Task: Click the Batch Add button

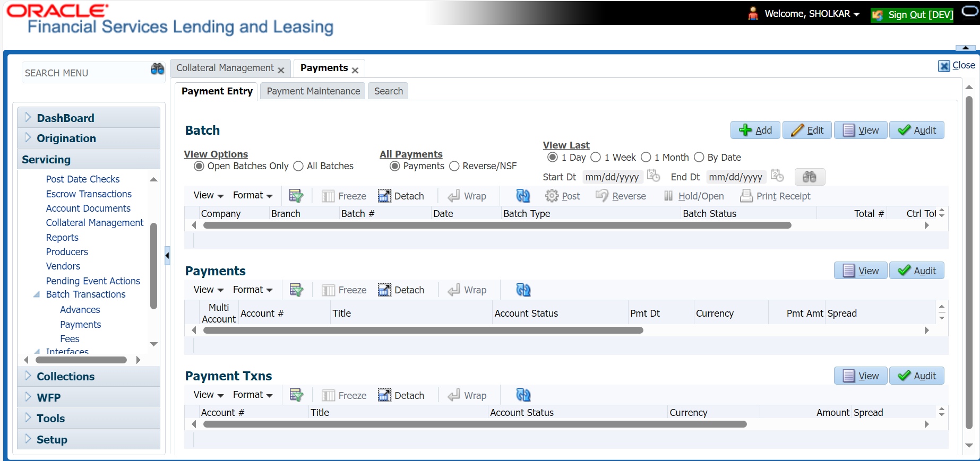Action: (x=755, y=130)
